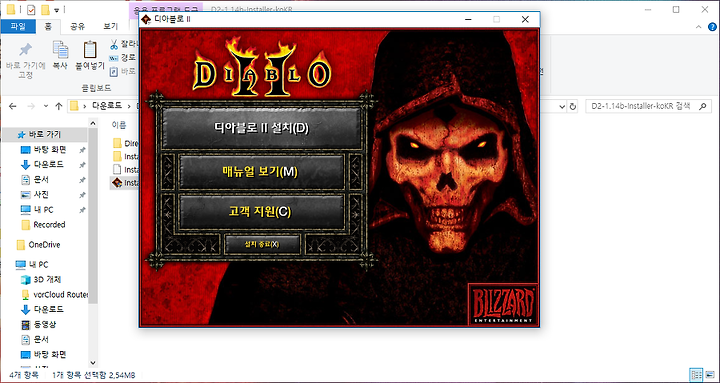Click the shortcut paste icon below 경로 복사
The width and height of the screenshot is (720, 383).
(x=114, y=72)
